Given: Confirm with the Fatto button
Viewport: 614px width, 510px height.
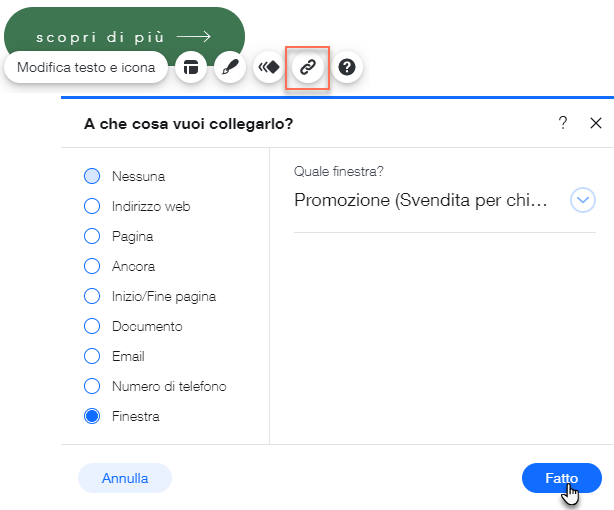Looking at the screenshot, I should 562,478.
